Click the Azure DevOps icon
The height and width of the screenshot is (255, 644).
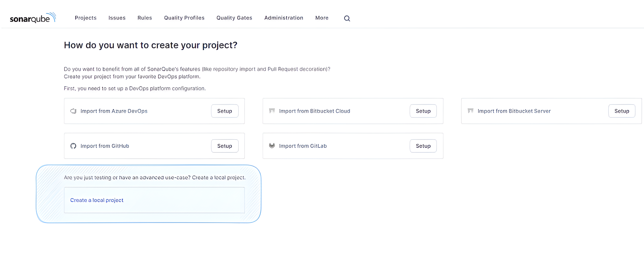73,111
